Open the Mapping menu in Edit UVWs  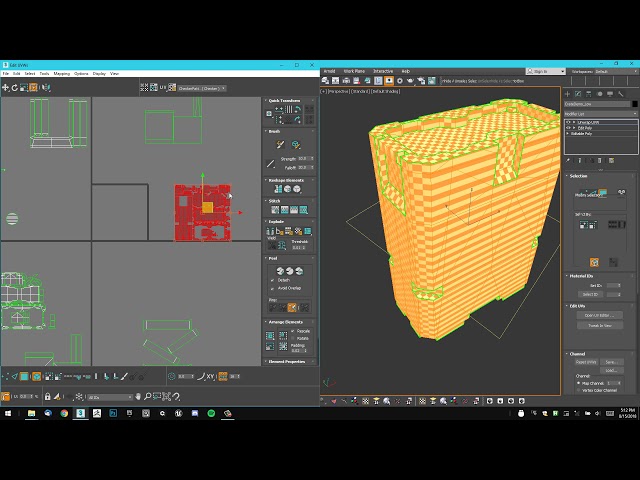coord(62,74)
